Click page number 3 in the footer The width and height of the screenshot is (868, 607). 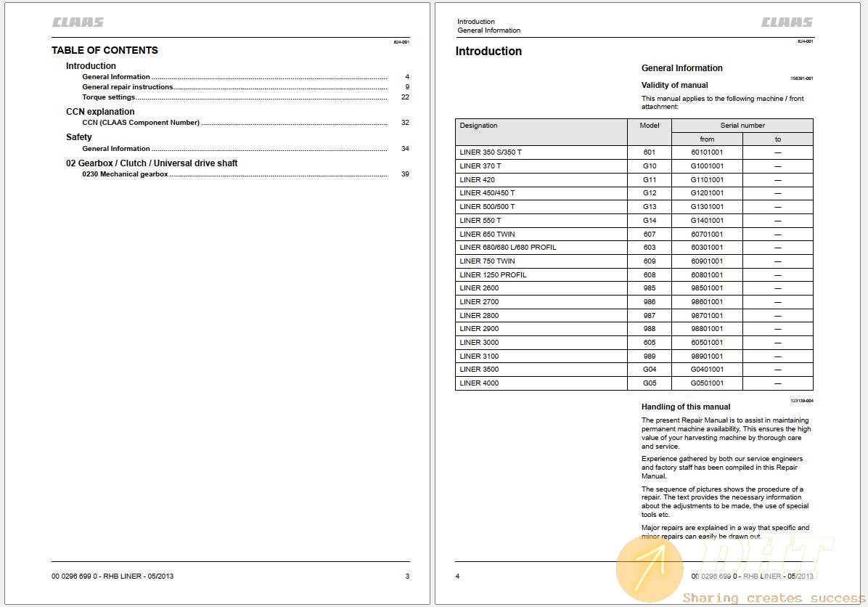click(x=407, y=576)
